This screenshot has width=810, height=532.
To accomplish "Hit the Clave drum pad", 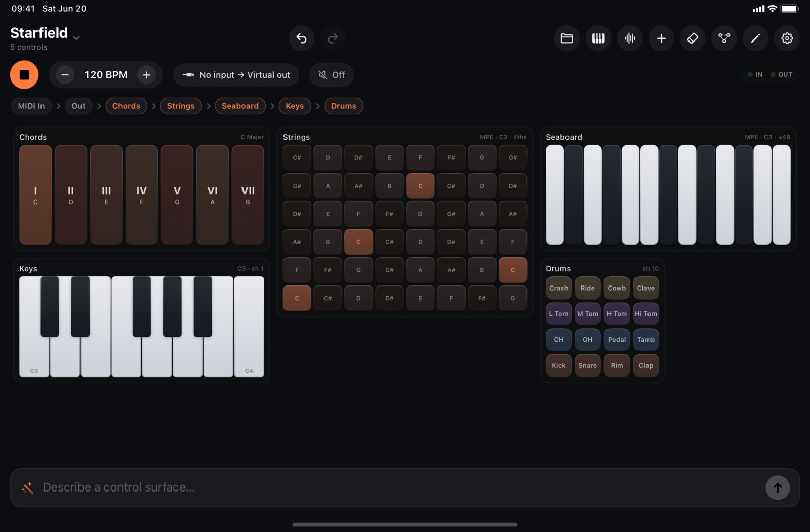I will click(646, 288).
